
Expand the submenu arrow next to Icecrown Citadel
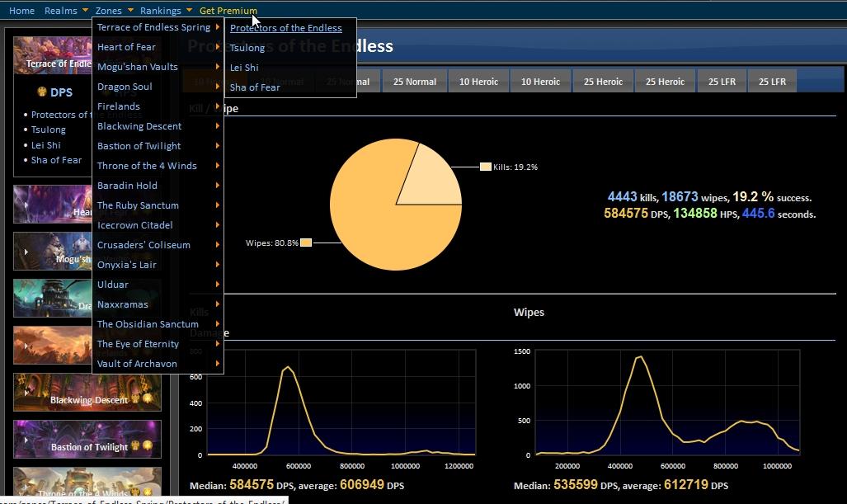(217, 224)
